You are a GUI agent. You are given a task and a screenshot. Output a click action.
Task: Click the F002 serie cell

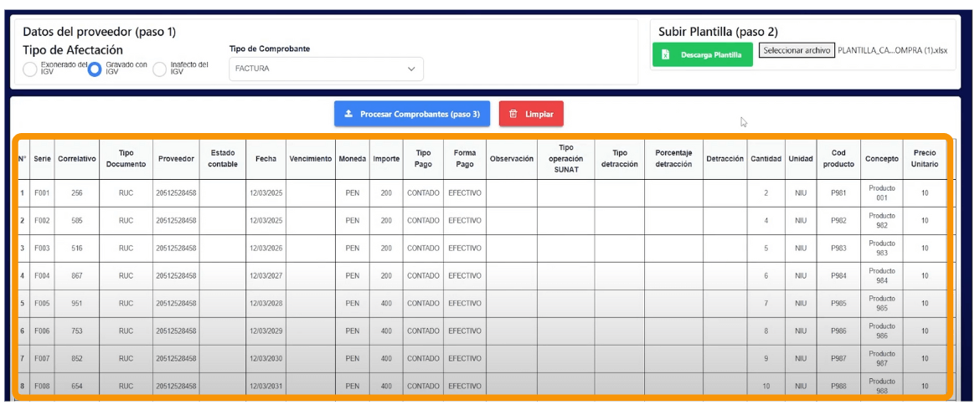[x=42, y=221]
